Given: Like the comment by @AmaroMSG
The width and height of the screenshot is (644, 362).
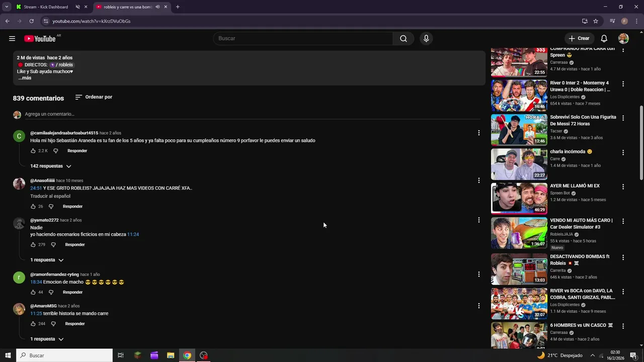Looking at the screenshot, I should [x=33, y=324].
